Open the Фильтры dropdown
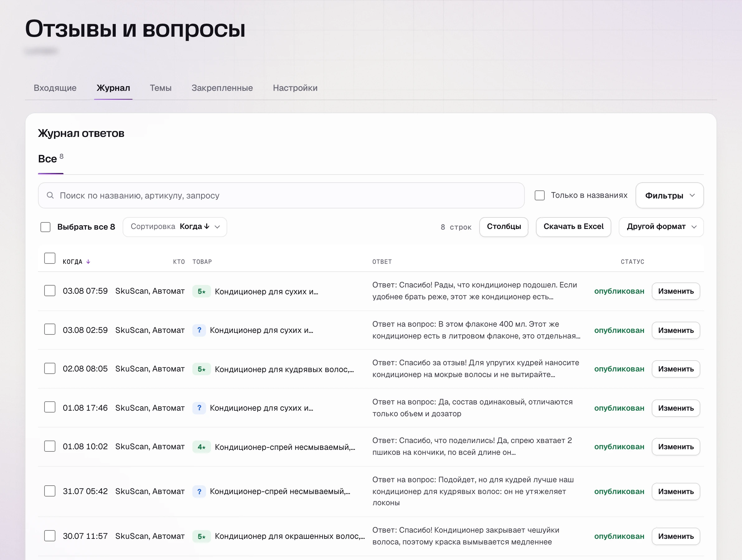This screenshot has height=560, width=742. point(669,195)
